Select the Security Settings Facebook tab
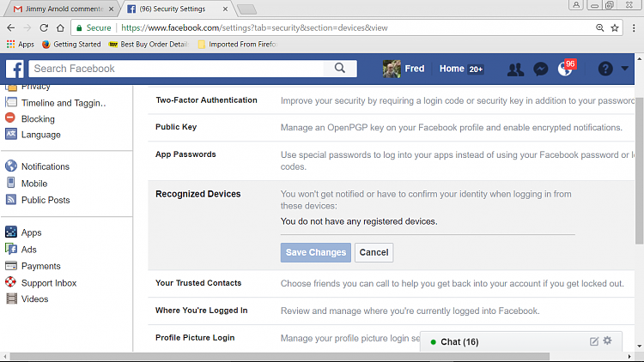The height and width of the screenshot is (362, 644). pyautogui.click(x=172, y=9)
